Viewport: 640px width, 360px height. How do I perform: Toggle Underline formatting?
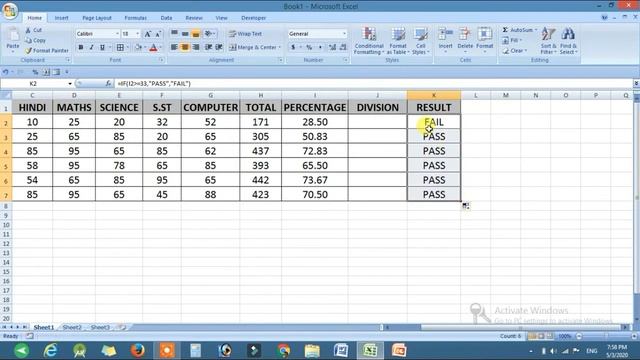[102, 47]
